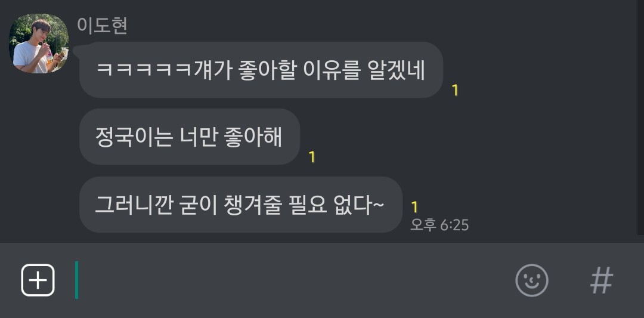The image size is (644, 318).
Task: Open the emoji picker smiley icon
Action: (532, 280)
